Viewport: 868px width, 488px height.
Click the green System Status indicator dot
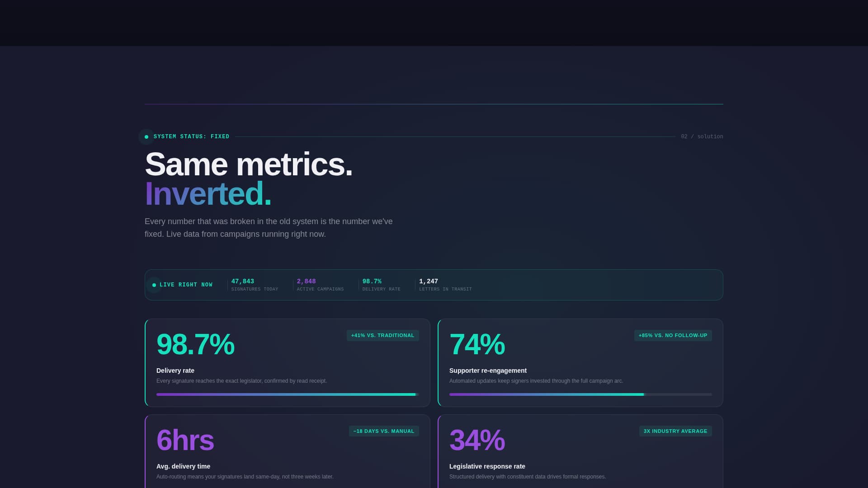146,137
